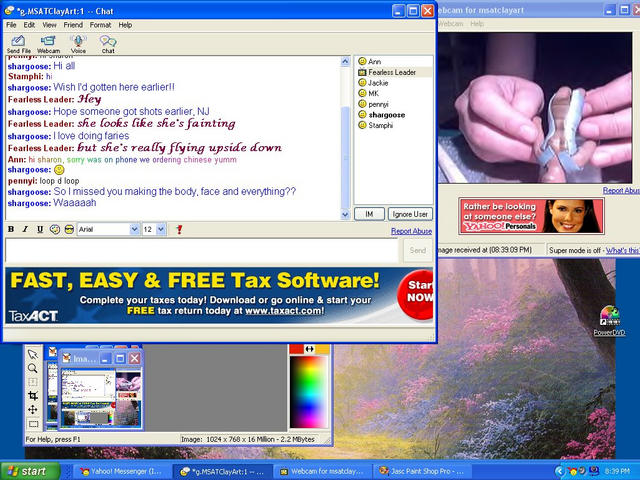Screen dimensions: 640x480
Task: Select Fearless Leader in the user list
Action: coord(392,72)
